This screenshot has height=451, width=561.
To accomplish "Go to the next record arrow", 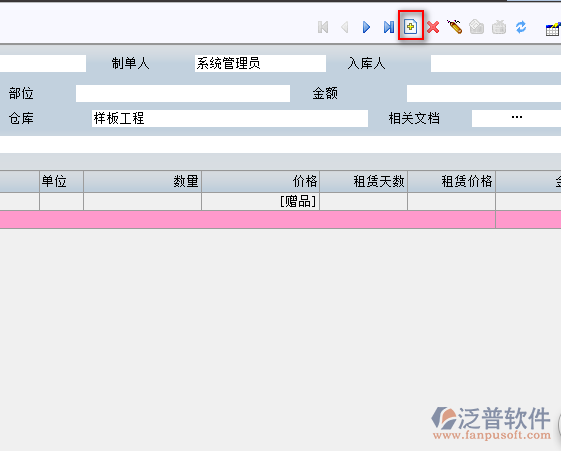I will pos(366,27).
